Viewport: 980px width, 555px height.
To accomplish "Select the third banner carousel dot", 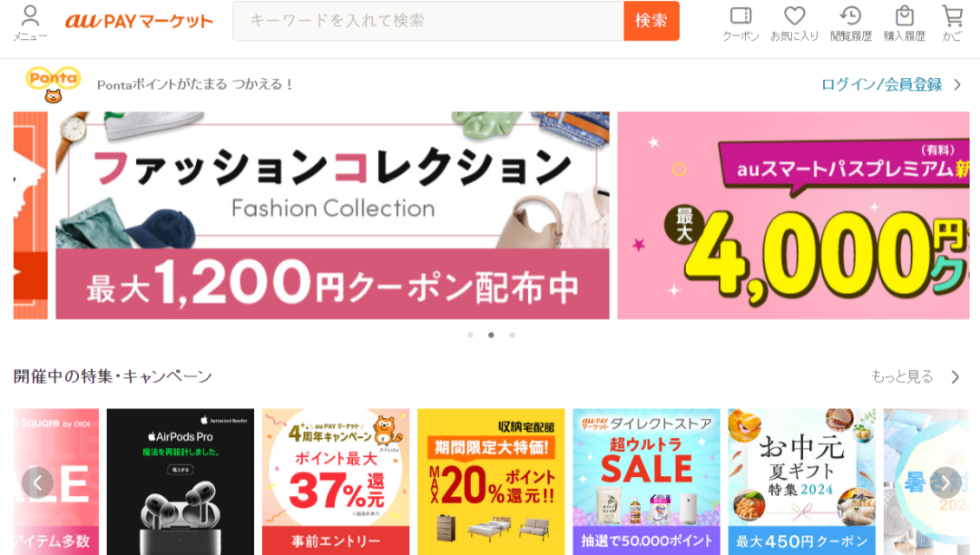I will click(512, 336).
